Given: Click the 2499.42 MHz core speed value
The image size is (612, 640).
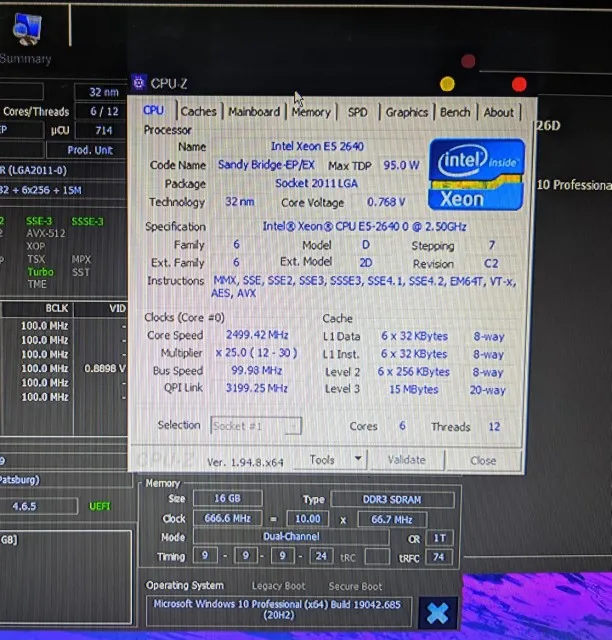Looking at the screenshot, I should tap(257, 335).
